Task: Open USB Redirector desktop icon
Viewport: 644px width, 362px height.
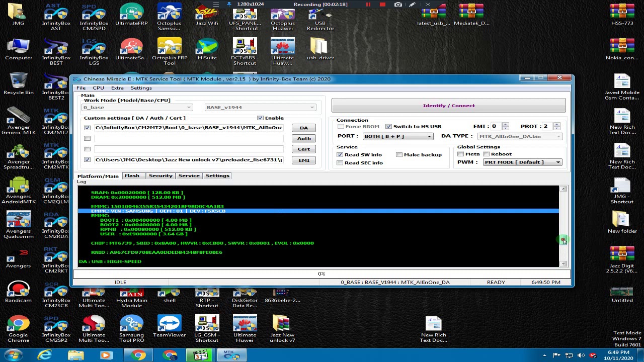Action: (x=320, y=17)
